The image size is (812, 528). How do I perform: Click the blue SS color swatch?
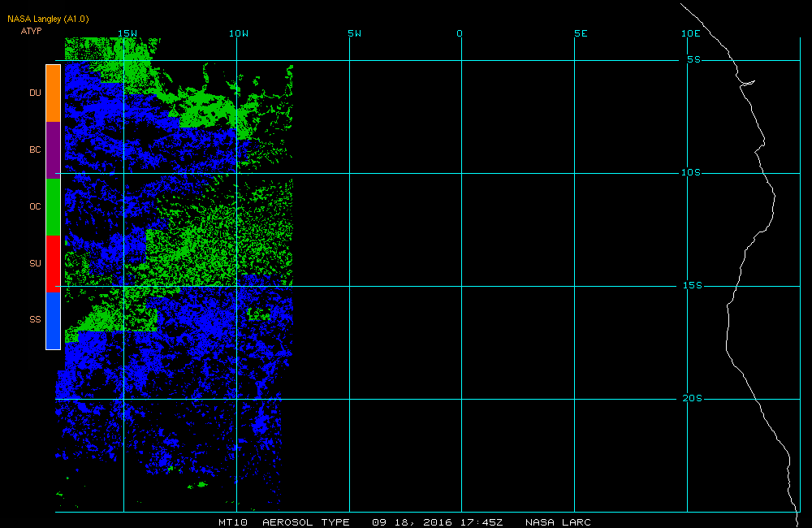[54, 321]
